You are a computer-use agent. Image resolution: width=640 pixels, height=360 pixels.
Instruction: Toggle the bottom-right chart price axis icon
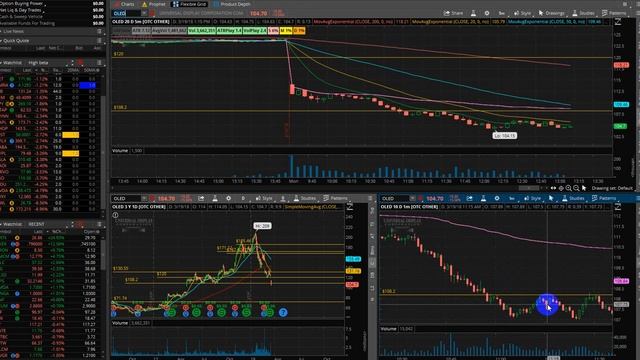coord(618,207)
